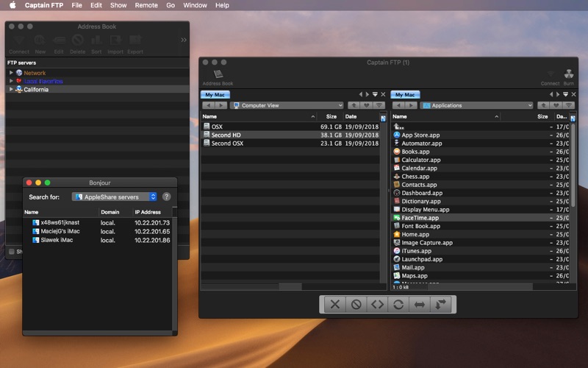
Task: Click the angle brackets <> button in bottom toolbar
Action: 377,304
